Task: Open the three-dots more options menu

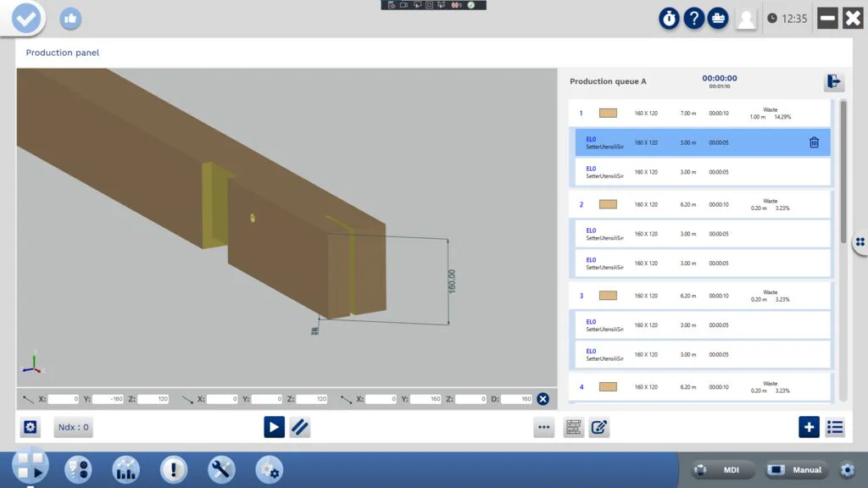Action: coord(544,428)
